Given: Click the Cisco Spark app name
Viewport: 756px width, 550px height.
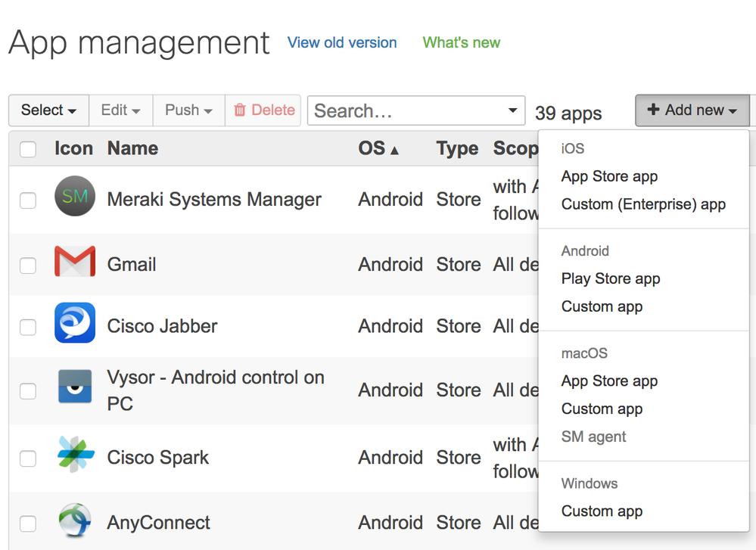Looking at the screenshot, I should 157,458.
